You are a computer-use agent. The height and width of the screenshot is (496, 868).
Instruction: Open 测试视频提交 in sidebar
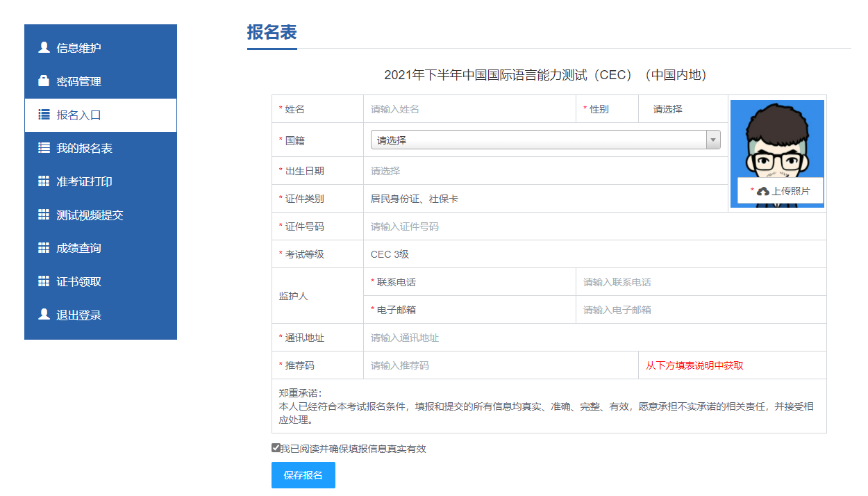(101, 215)
